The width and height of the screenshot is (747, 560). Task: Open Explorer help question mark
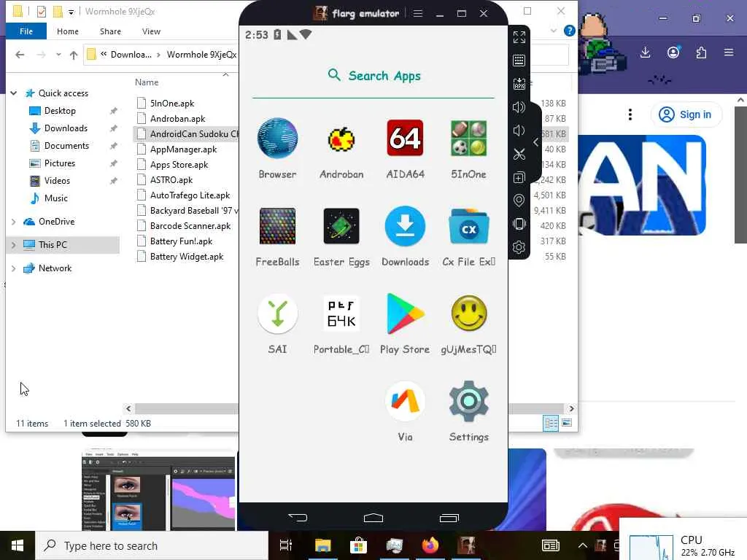569,31
